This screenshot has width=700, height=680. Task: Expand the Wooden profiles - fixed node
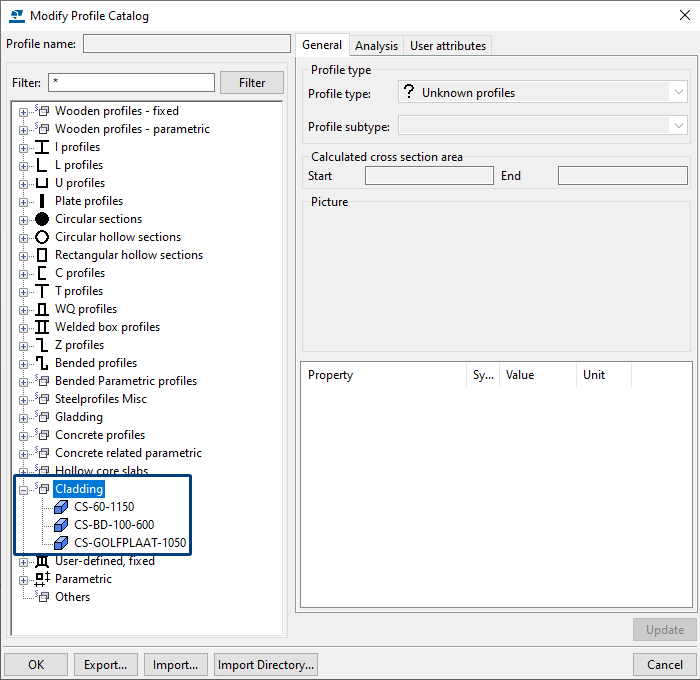(x=23, y=111)
